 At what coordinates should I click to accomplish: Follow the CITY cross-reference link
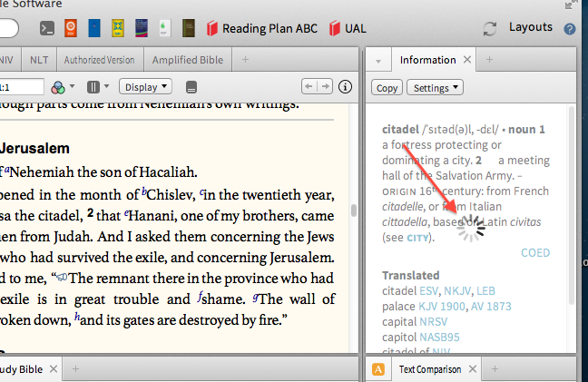coord(417,238)
